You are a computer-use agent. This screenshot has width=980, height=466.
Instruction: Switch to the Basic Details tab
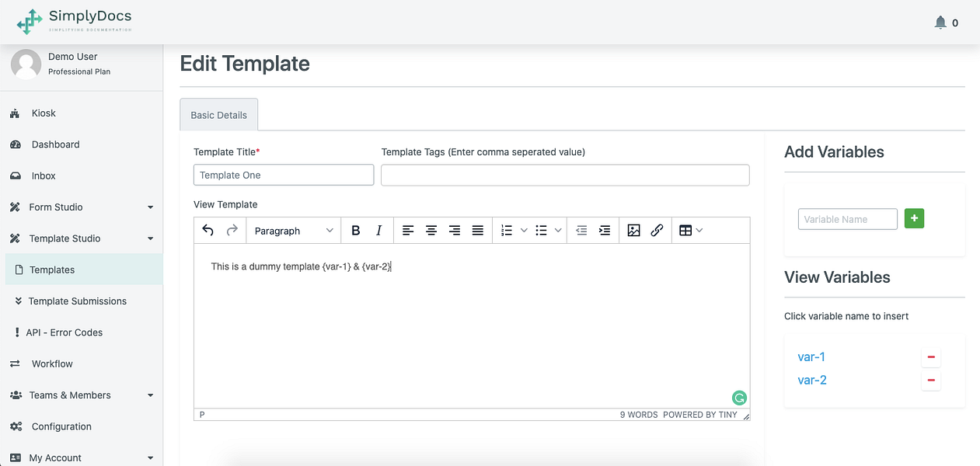click(218, 115)
